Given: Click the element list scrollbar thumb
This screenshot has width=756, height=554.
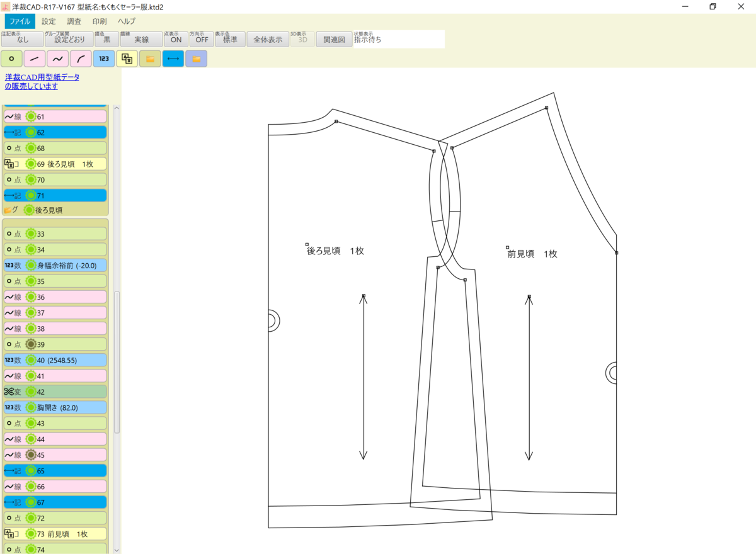Looking at the screenshot, I should [117, 362].
